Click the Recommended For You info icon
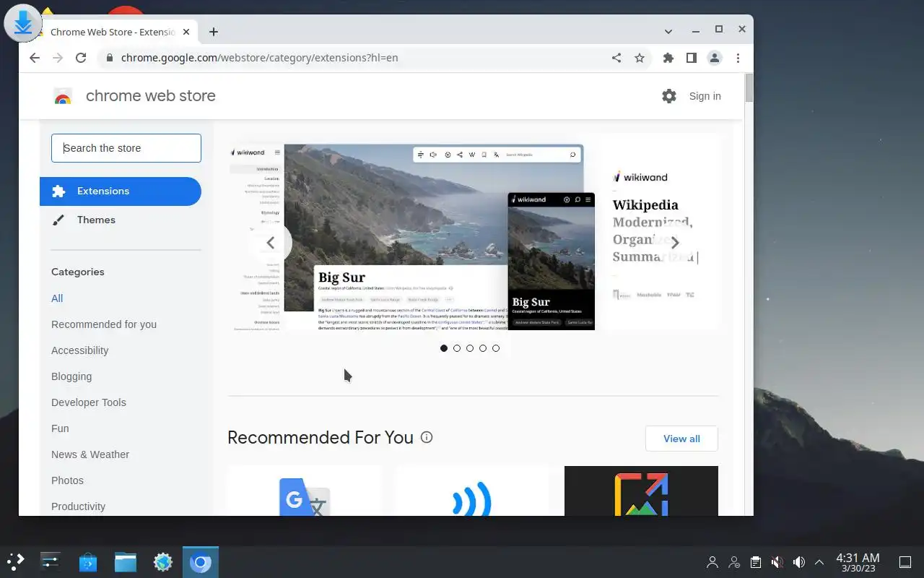 point(427,437)
